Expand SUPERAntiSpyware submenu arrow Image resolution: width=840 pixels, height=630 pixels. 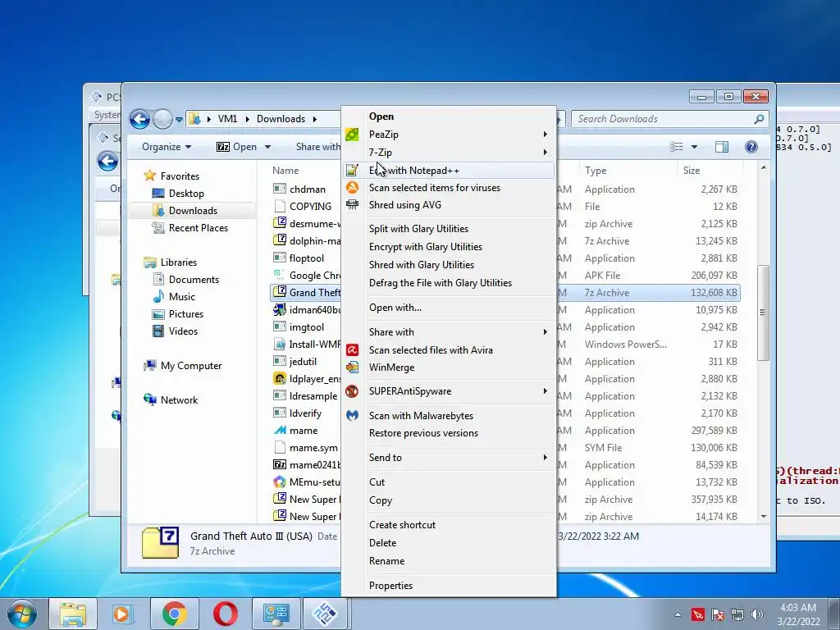(x=545, y=391)
